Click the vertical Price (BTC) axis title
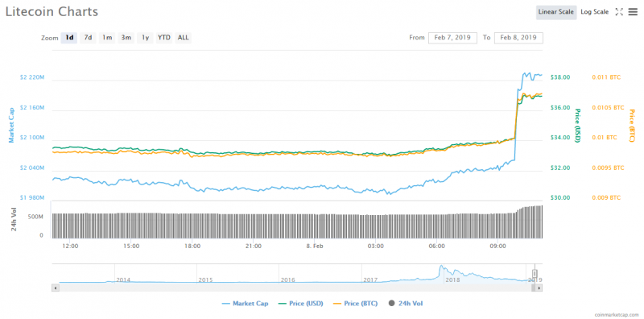The width and height of the screenshot is (644, 319). [632, 126]
